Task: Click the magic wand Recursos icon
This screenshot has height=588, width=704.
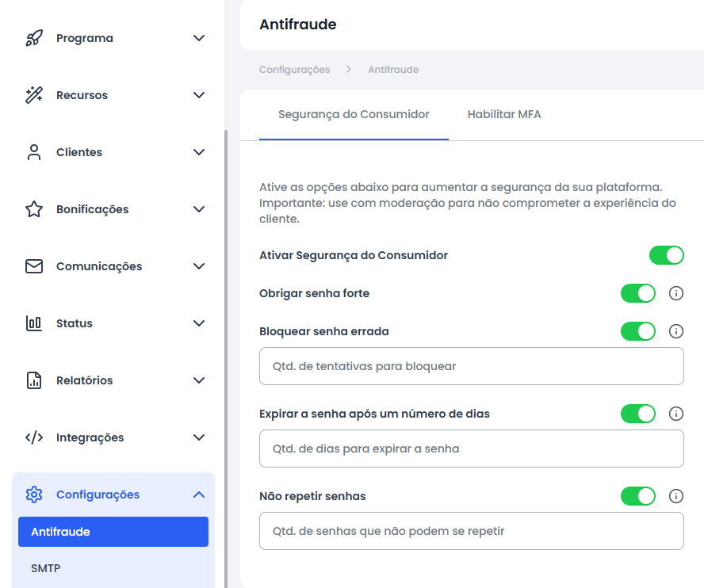Action: [34, 95]
